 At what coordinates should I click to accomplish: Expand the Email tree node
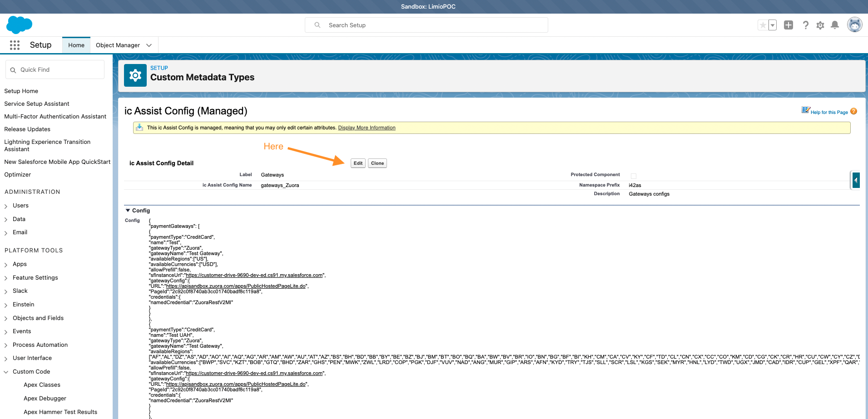coord(6,233)
